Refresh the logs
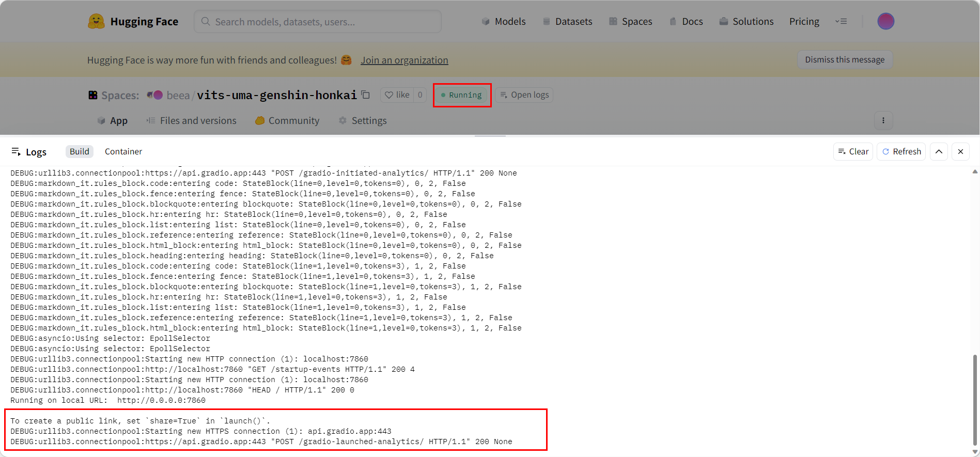The height and width of the screenshot is (457, 980). (901, 151)
